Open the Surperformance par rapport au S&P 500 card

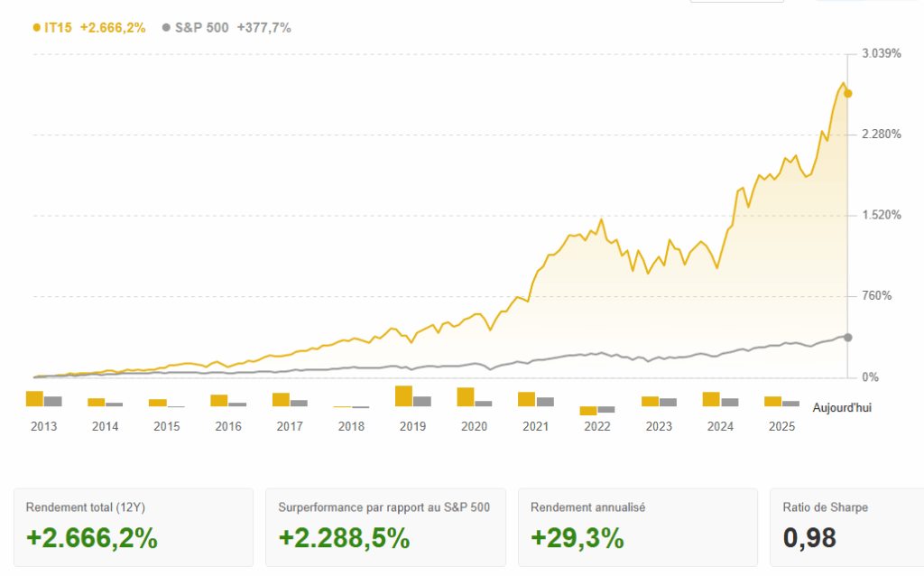pos(385,527)
